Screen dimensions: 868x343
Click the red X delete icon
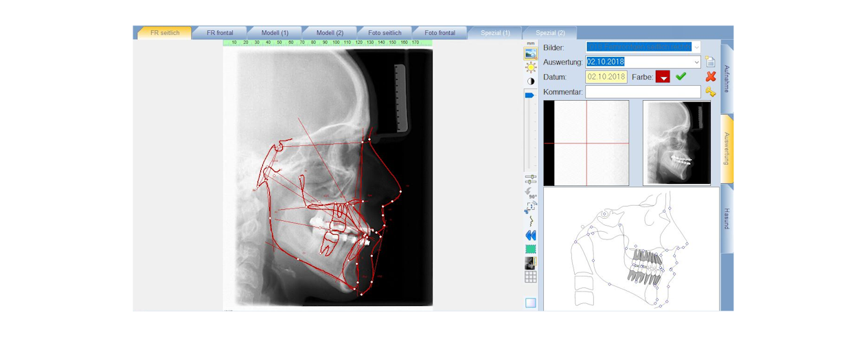point(711,77)
